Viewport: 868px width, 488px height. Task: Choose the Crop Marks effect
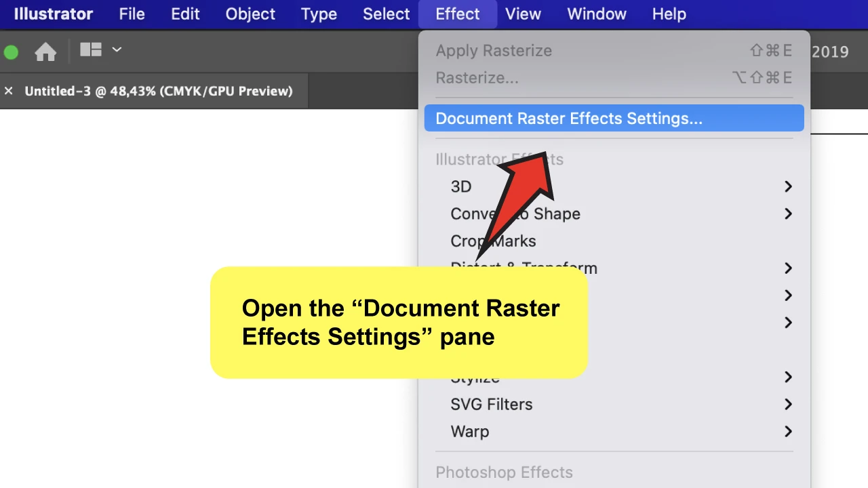tap(614, 241)
